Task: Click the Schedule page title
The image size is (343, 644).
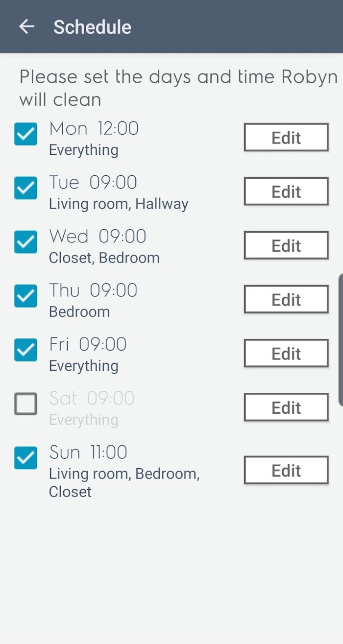Action: click(92, 27)
